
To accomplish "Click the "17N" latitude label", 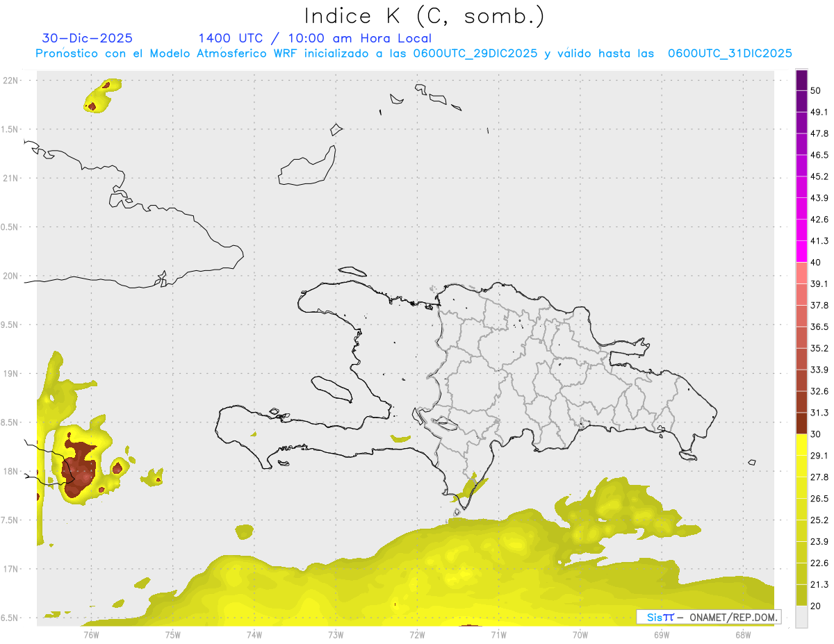I will [12, 569].
